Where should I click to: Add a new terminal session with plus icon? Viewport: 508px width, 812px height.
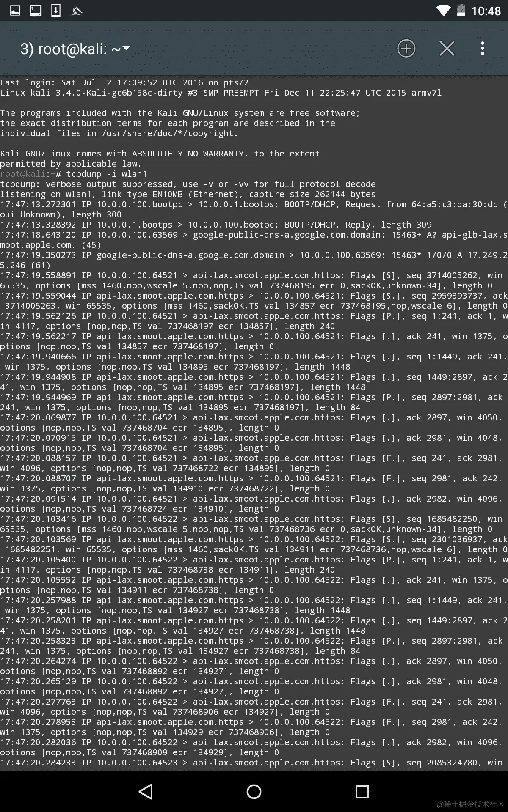click(x=406, y=49)
